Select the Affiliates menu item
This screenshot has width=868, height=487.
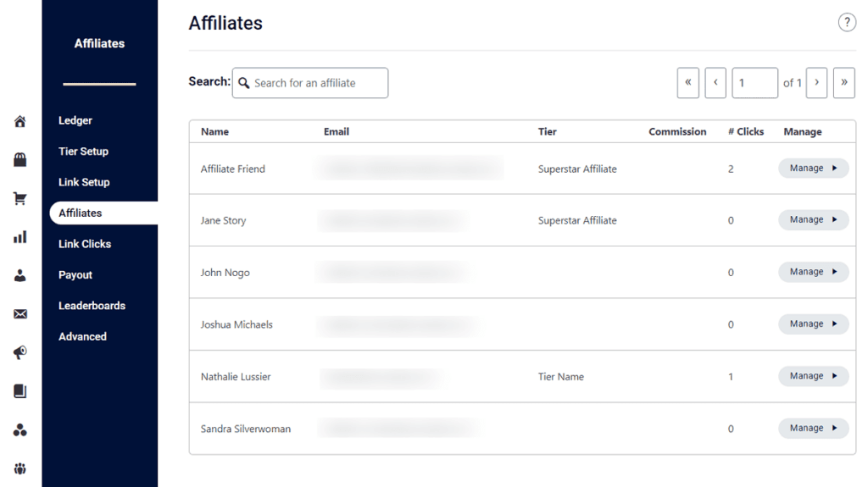click(x=103, y=213)
